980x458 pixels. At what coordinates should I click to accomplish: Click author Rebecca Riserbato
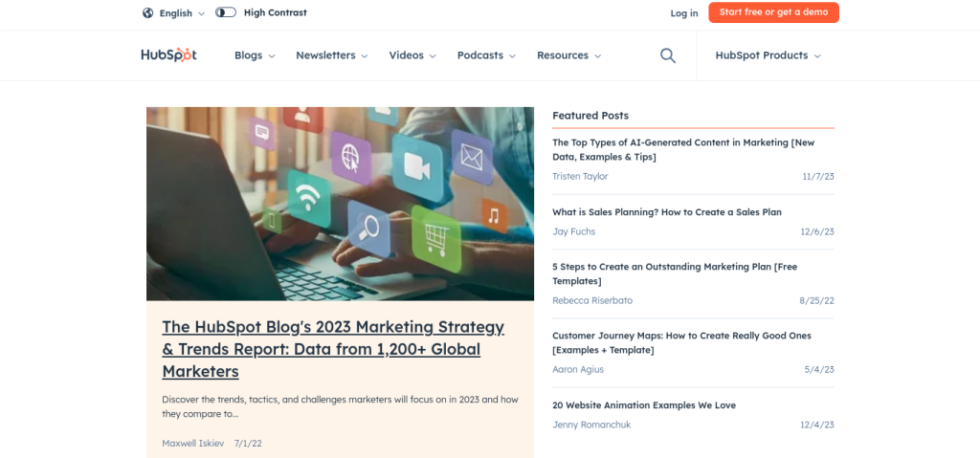(591, 300)
